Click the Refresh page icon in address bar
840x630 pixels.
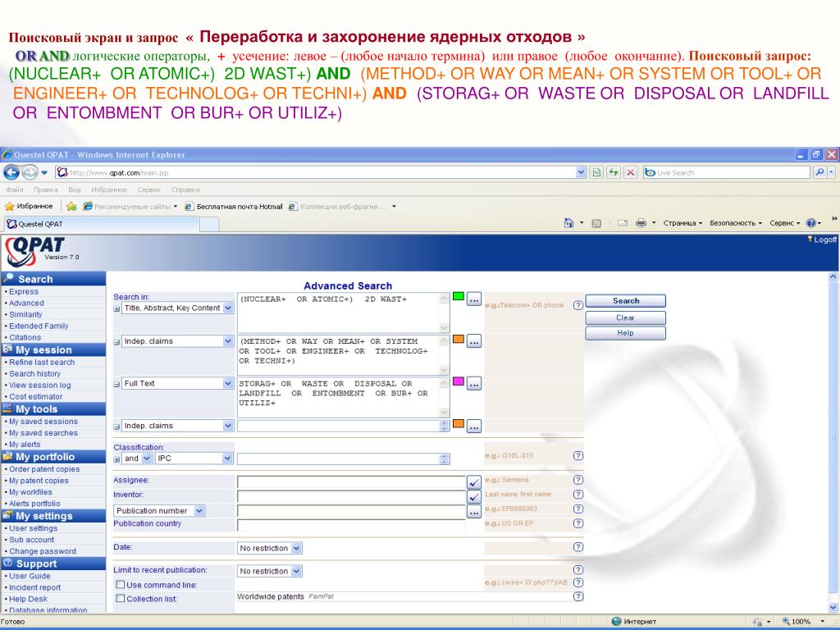[x=614, y=172]
